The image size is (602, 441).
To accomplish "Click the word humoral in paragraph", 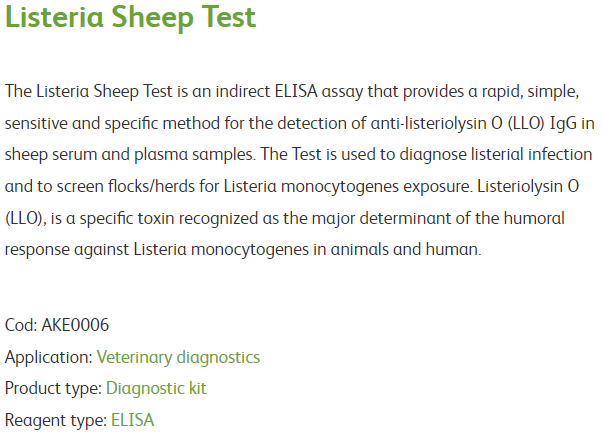I will [x=534, y=218].
